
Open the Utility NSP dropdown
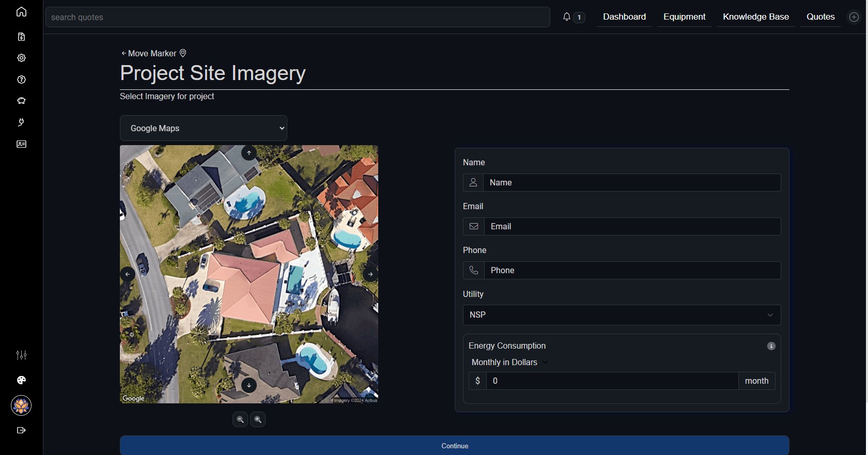click(622, 315)
